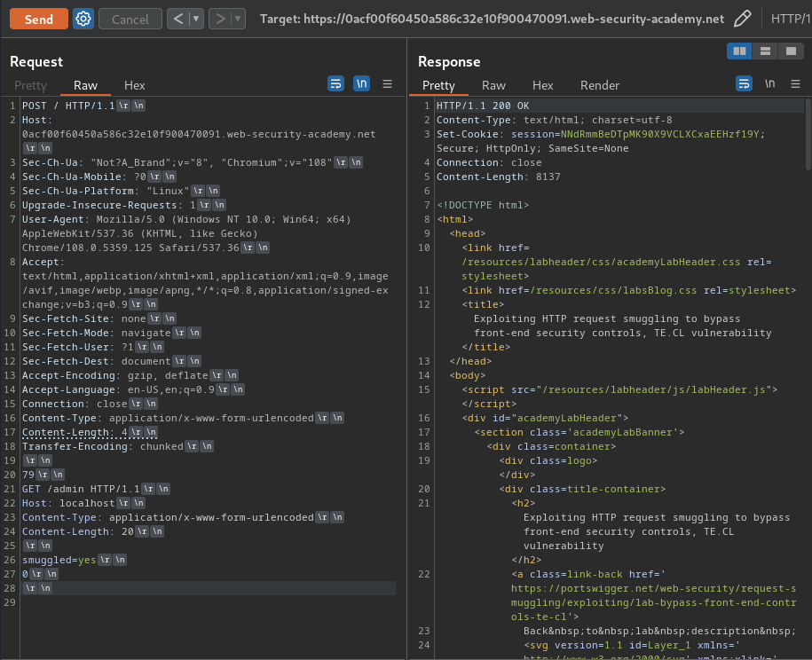812x660 pixels.
Task: Open history dropdown next to forward arrow
Action: click(x=238, y=20)
